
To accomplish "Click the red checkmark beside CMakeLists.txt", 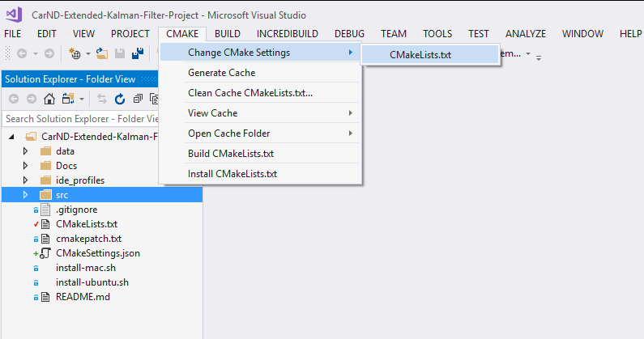I will pos(36,224).
